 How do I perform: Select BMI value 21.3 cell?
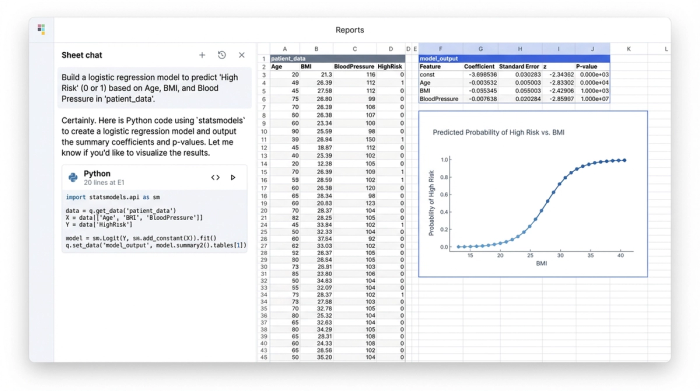coord(317,75)
